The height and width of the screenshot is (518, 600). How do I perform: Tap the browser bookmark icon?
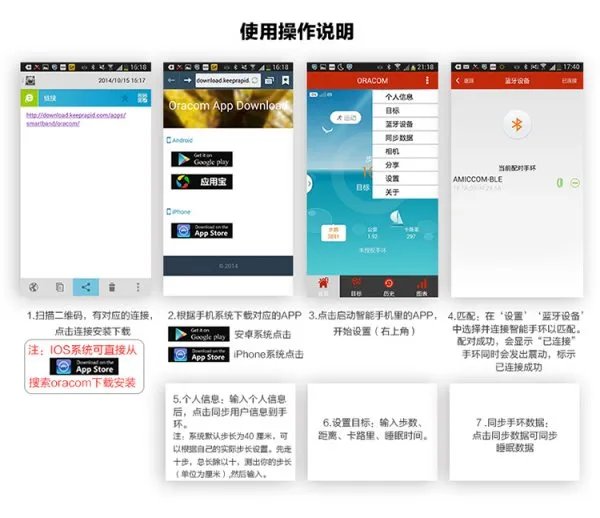(x=285, y=80)
